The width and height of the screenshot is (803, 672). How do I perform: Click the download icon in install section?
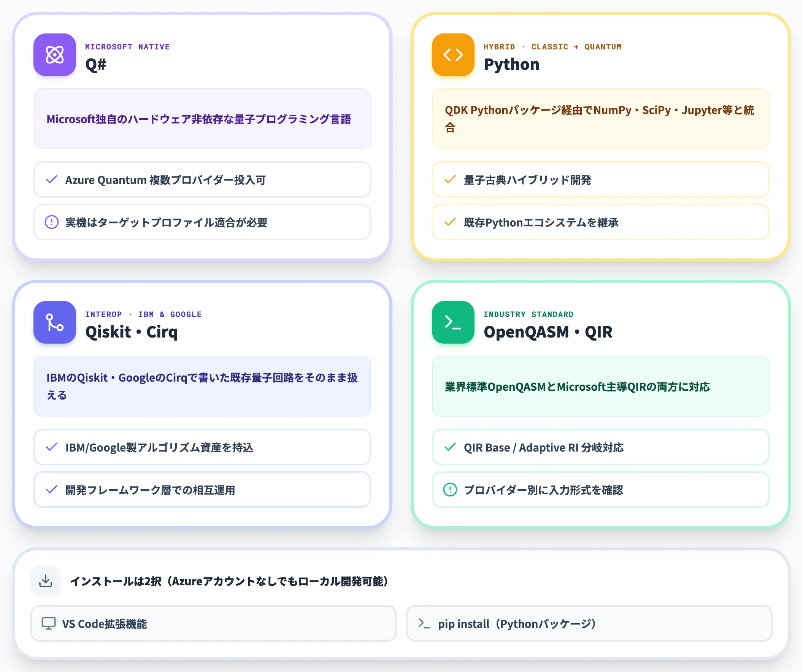46,581
